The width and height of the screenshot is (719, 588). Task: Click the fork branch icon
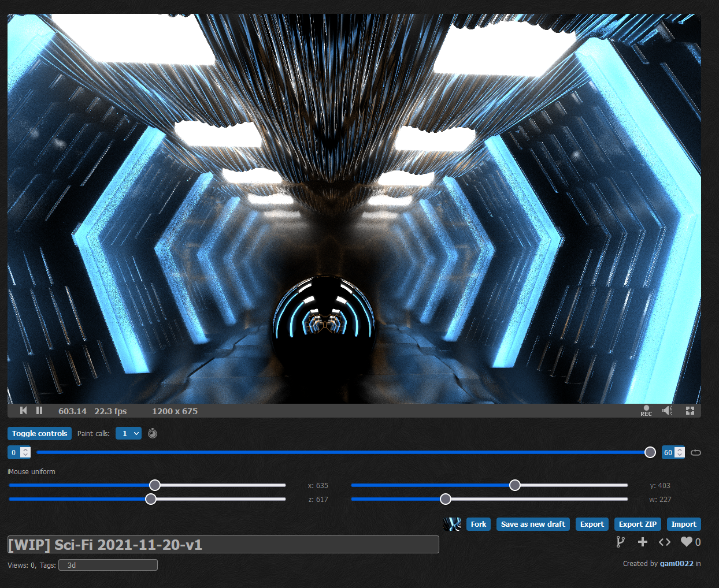click(620, 542)
